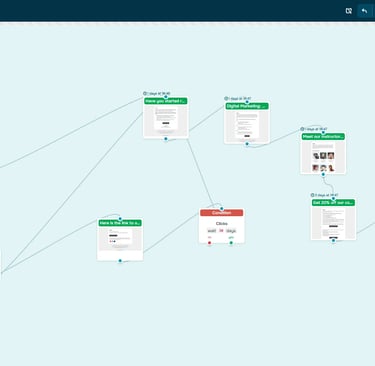This screenshot has height=366, width=375.
Task: Click the red 'no' output dot of Condition
Action: pyautogui.click(x=210, y=243)
